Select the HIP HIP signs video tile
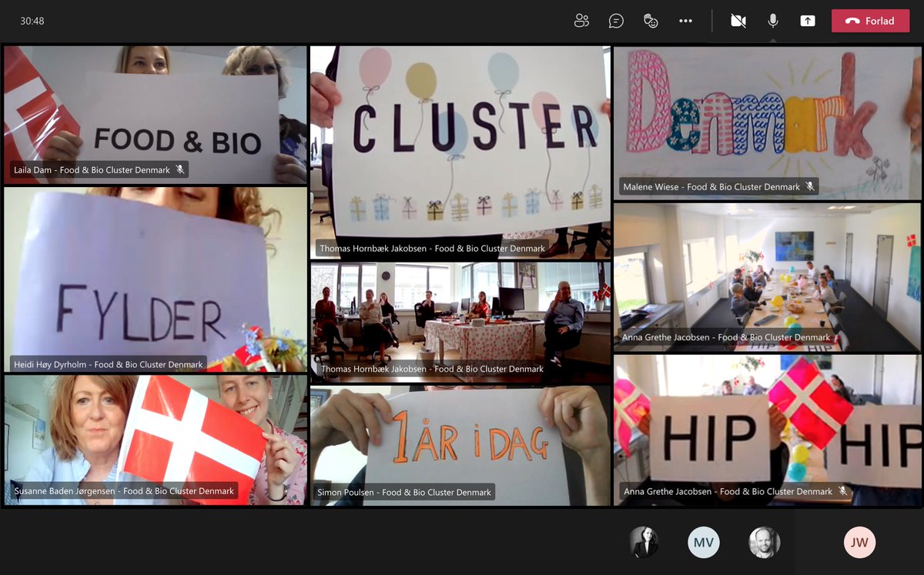The height and width of the screenshot is (575, 924). point(767,430)
